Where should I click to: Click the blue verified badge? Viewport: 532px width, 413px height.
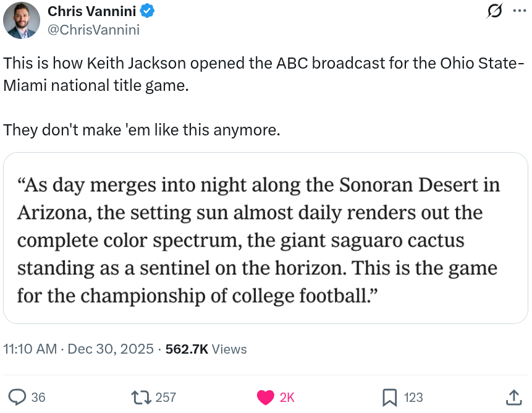click(x=146, y=11)
